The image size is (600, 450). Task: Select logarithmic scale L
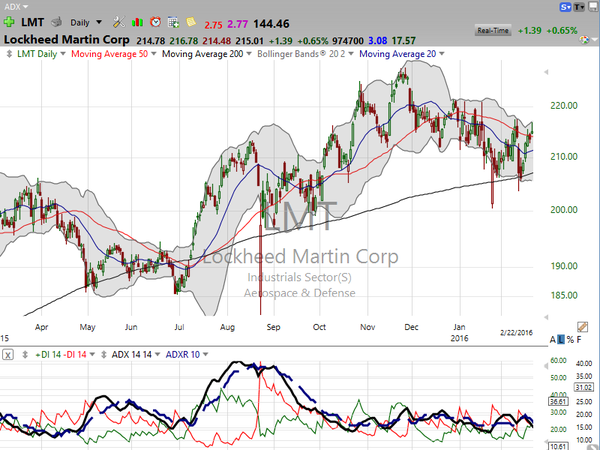561,339
